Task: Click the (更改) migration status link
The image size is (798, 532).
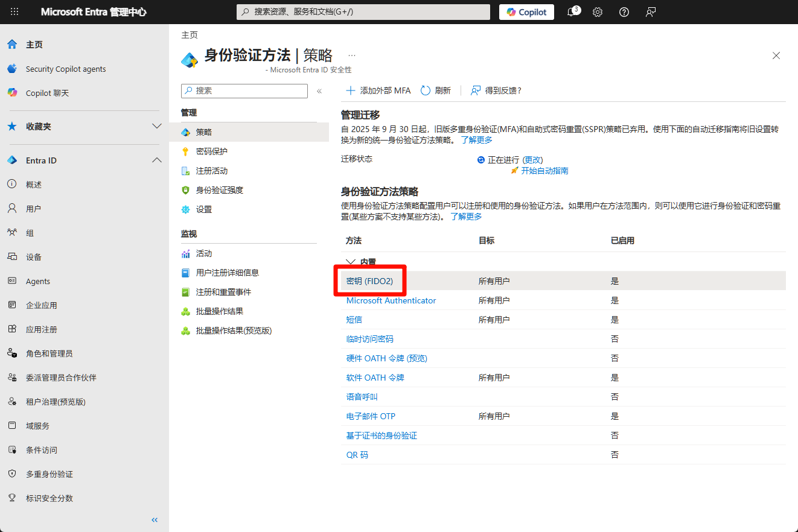Action: [x=532, y=160]
